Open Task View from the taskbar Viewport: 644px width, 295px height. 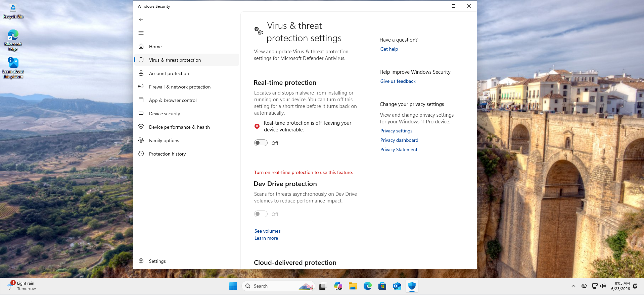click(323, 286)
